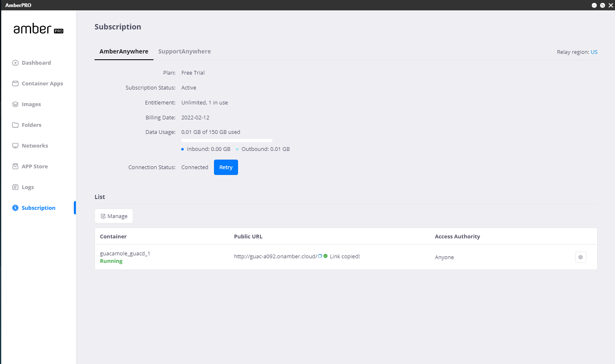Switch to the SupportAnywhere tab
Image resolution: width=615 pixels, height=364 pixels.
185,51
